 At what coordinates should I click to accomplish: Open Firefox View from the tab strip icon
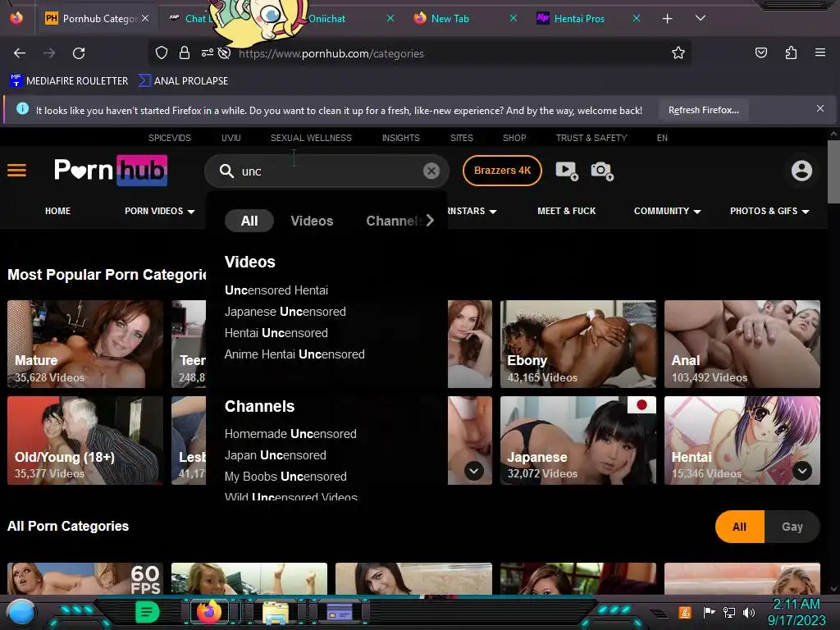point(16,18)
